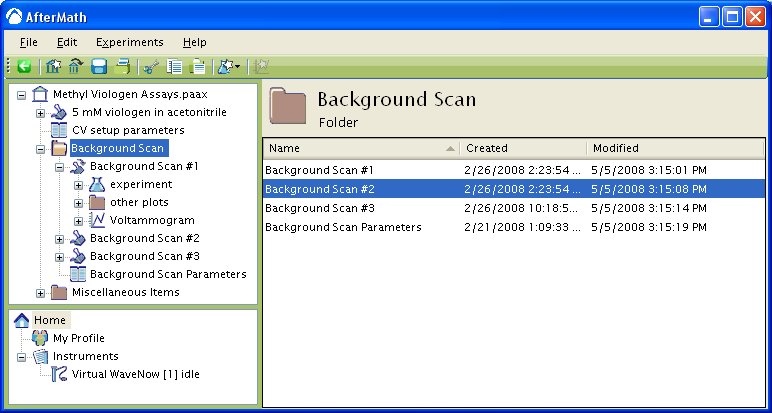
Task: Expand the Miscellaneous Items folder
Action: (40, 293)
